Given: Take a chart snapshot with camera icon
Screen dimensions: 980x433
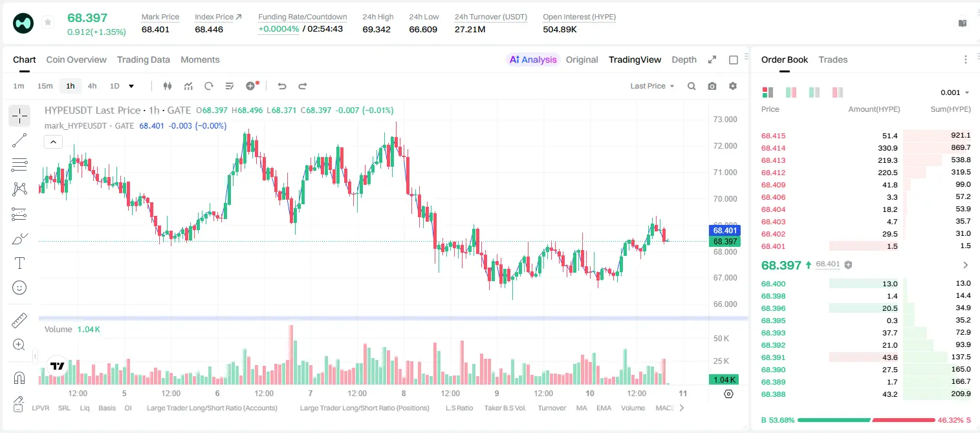Looking at the screenshot, I should coord(712,86).
